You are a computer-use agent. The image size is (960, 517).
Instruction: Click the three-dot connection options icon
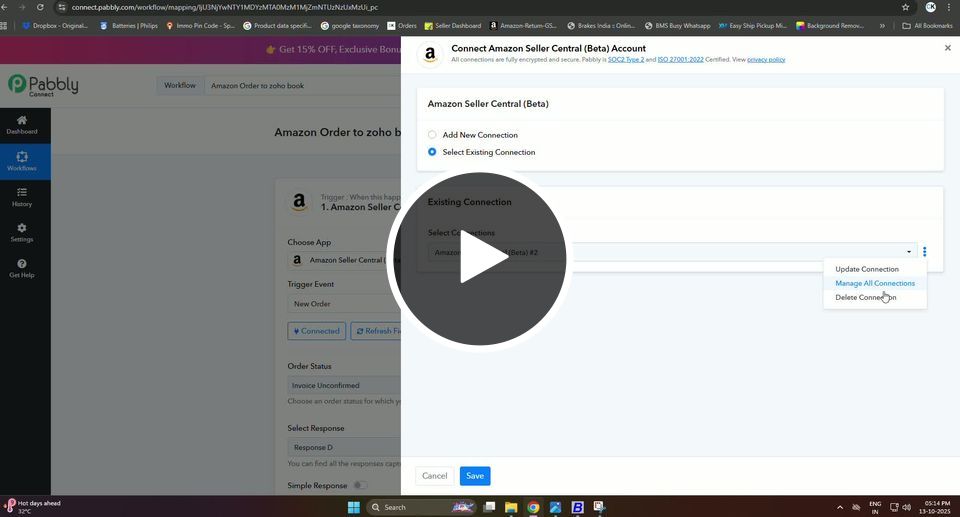click(925, 252)
